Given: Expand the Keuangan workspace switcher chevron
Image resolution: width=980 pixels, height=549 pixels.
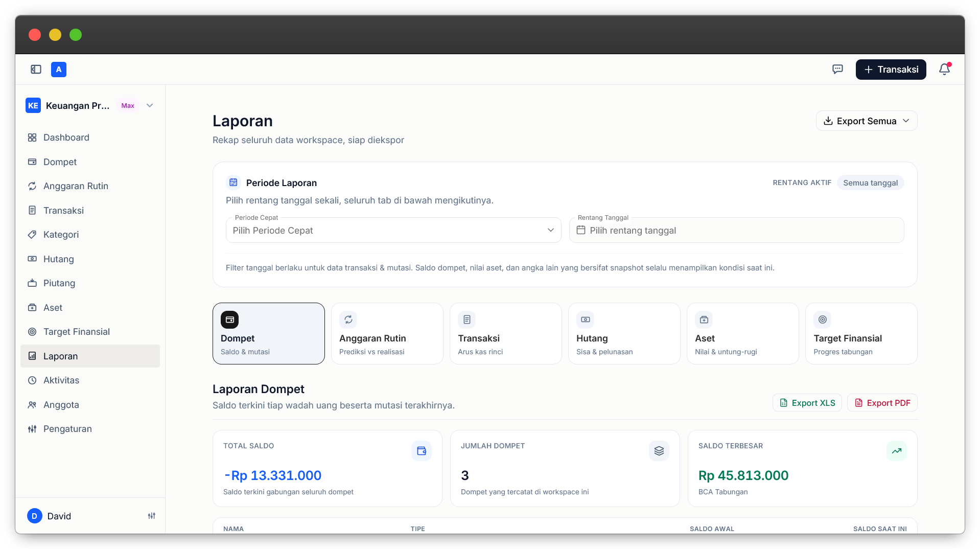Looking at the screenshot, I should (150, 105).
